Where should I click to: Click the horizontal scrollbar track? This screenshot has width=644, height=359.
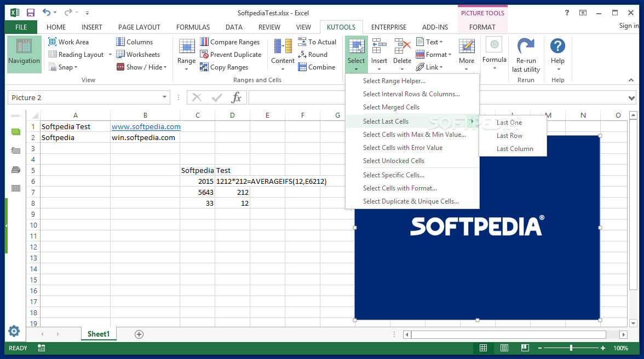click(515, 334)
